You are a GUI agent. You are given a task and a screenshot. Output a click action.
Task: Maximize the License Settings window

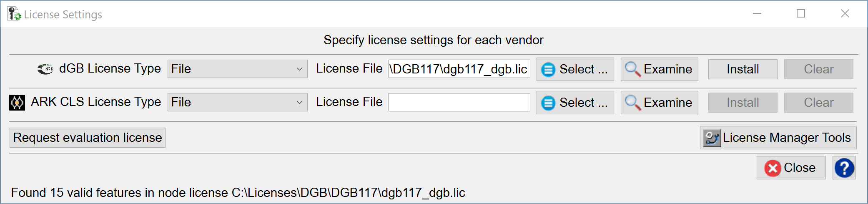pos(801,14)
